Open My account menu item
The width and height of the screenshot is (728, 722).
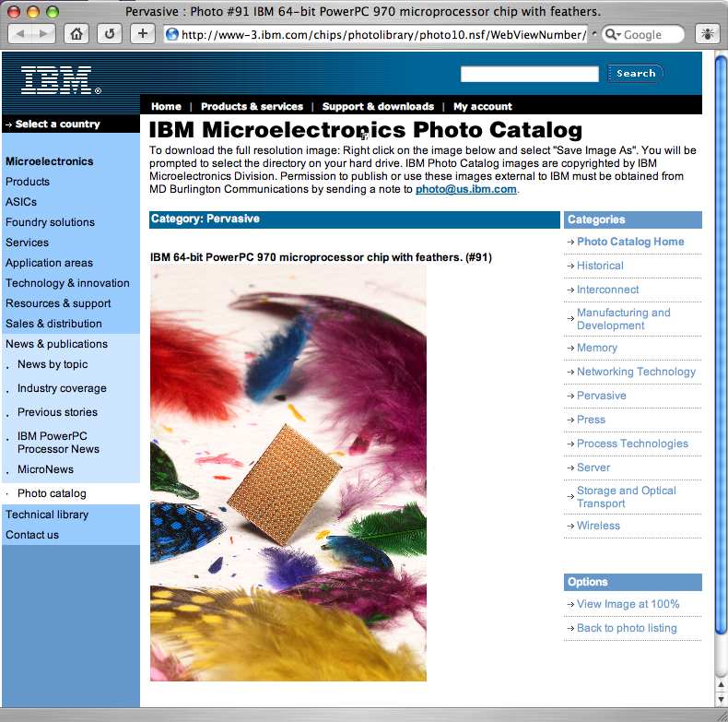482,106
